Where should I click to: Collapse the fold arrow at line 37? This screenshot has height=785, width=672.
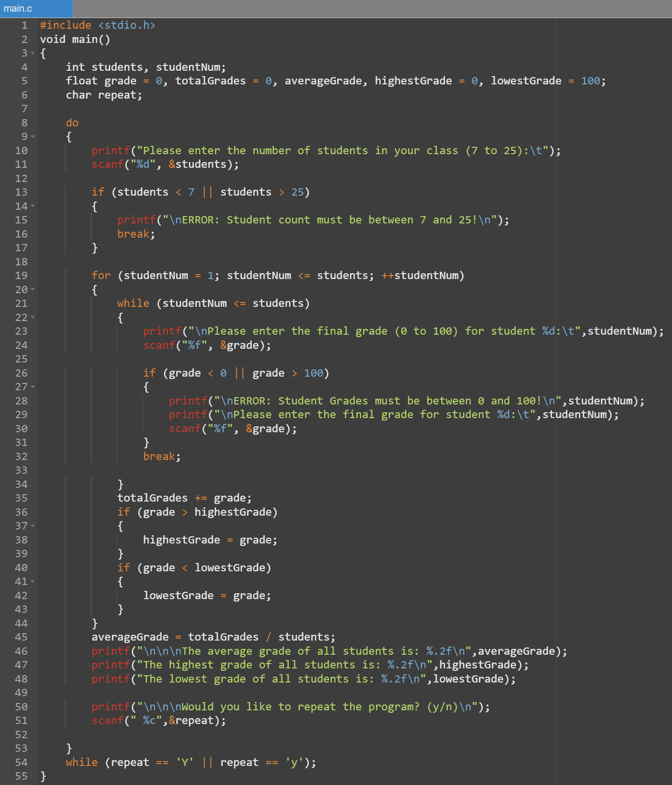pos(33,526)
